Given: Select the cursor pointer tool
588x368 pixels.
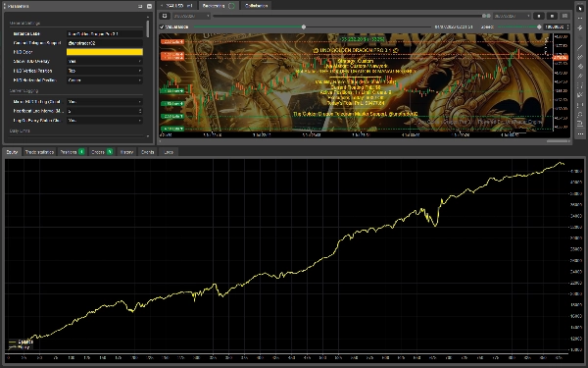Looking at the screenshot, I should (580, 8).
